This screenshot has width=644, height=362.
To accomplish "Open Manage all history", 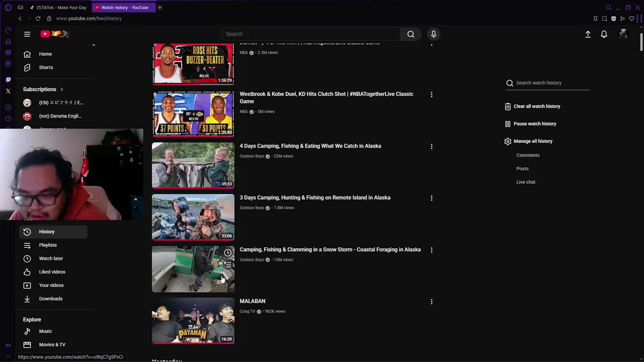I will coord(528,141).
